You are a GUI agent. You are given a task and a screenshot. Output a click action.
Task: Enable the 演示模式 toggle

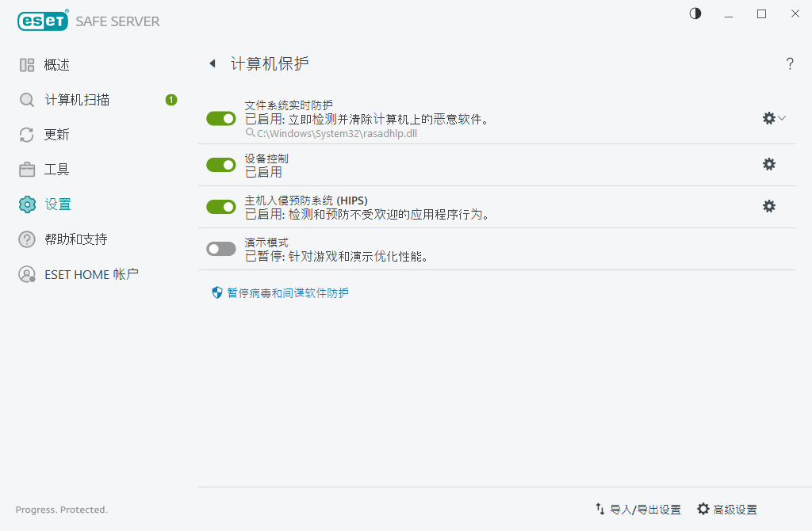pyautogui.click(x=221, y=248)
